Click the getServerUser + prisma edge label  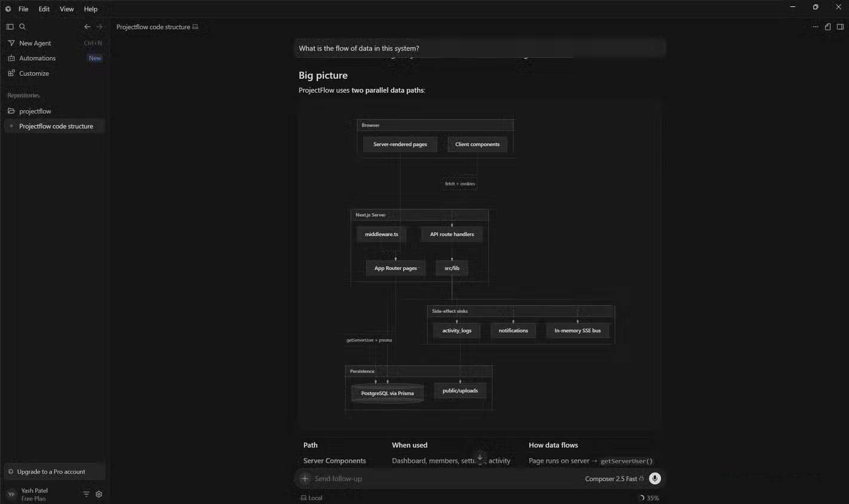click(x=369, y=340)
